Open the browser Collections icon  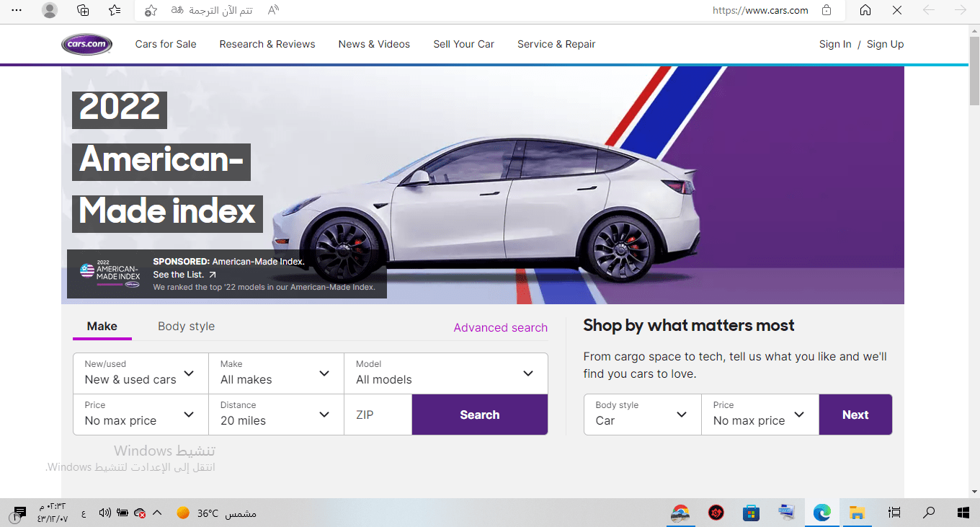83,10
